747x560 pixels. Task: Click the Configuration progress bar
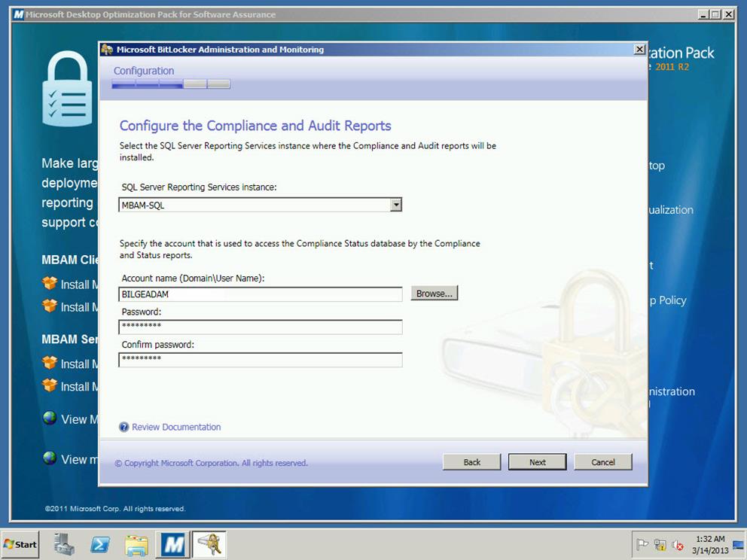pos(171,84)
